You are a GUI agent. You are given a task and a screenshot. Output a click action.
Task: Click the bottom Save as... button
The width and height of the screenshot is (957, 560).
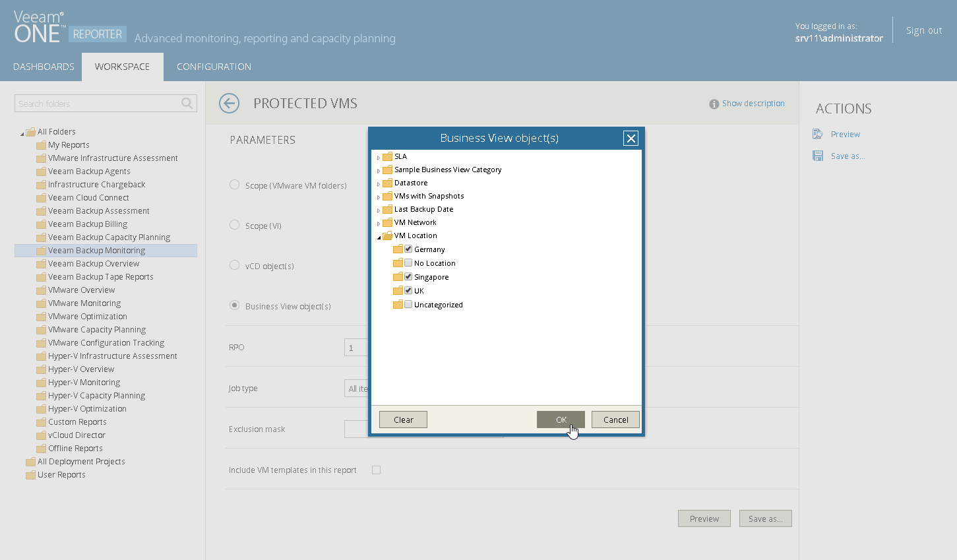point(765,518)
